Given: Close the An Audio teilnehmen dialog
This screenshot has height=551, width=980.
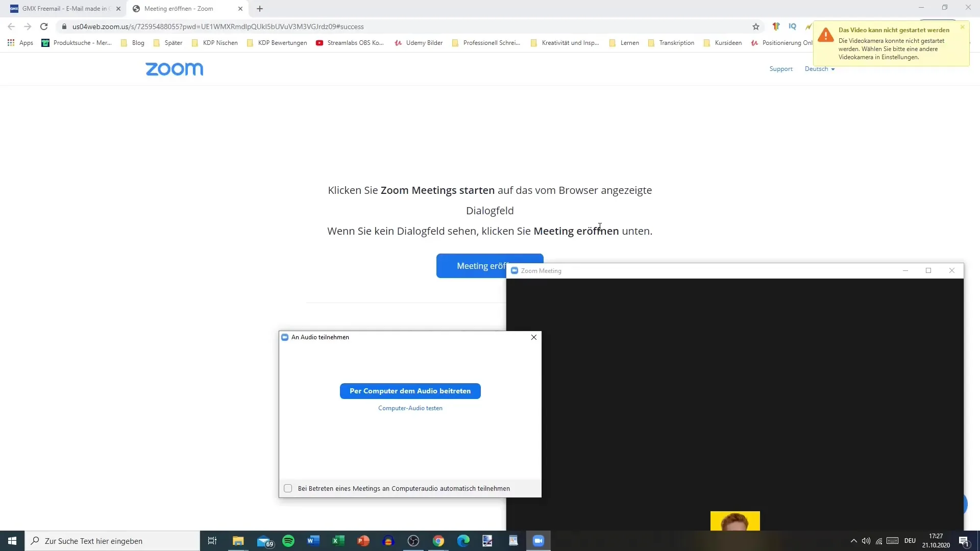Looking at the screenshot, I should coord(534,337).
